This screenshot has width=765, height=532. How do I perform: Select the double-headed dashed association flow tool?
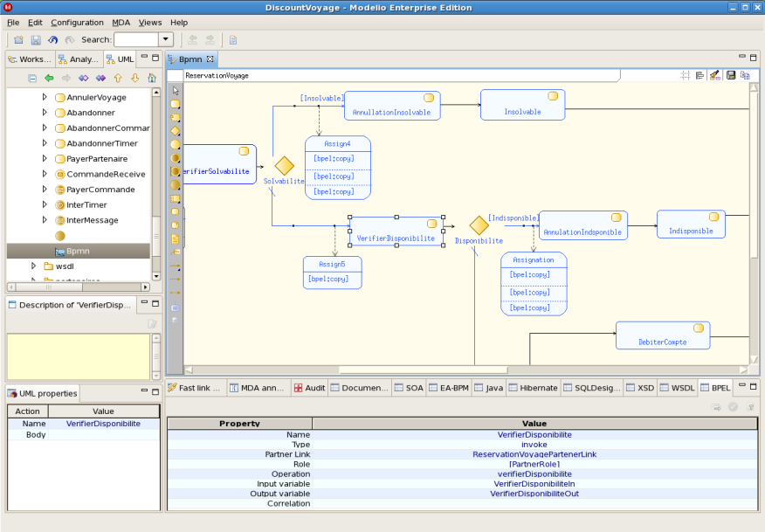click(x=176, y=293)
